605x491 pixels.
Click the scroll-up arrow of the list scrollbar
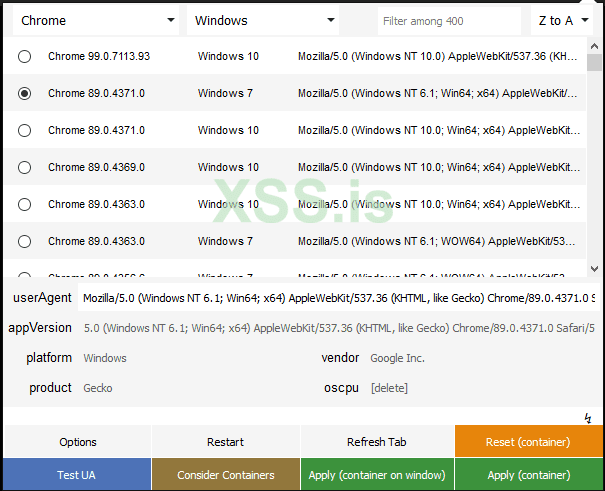[x=595, y=47]
